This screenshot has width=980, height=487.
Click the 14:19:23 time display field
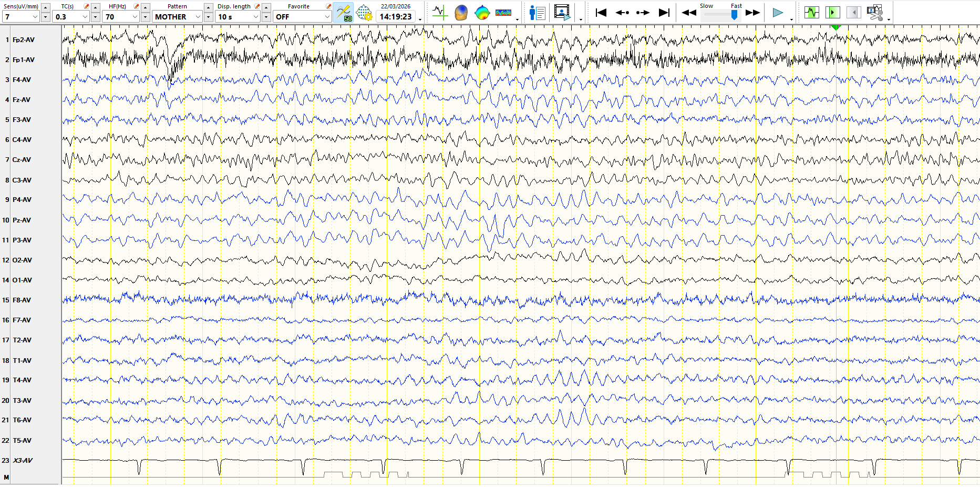(396, 17)
